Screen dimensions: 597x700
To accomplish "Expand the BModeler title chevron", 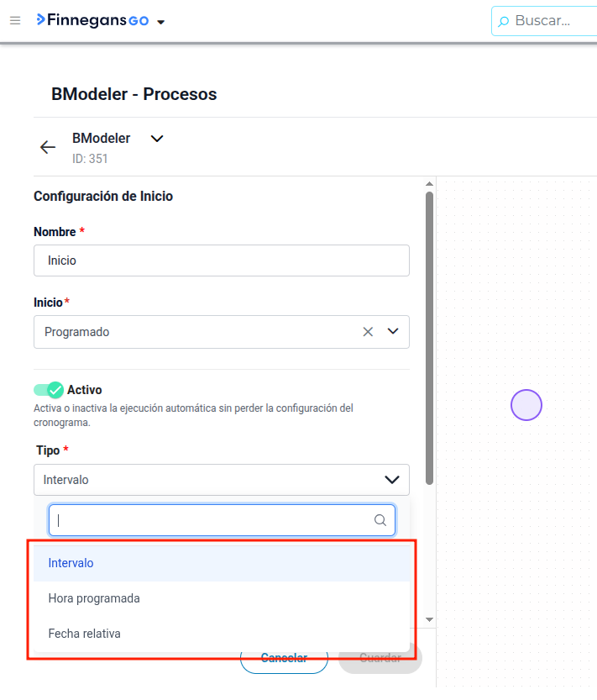I will (157, 139).
